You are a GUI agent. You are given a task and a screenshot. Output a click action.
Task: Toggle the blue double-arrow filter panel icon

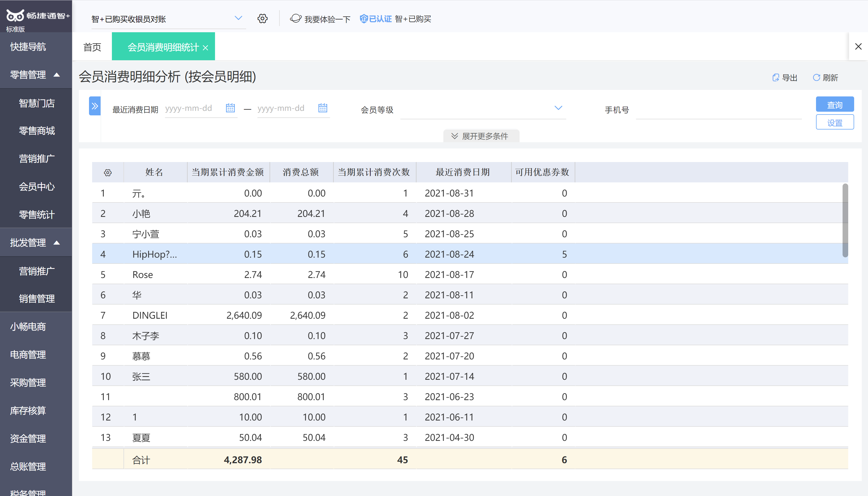(x=95, y=106)
